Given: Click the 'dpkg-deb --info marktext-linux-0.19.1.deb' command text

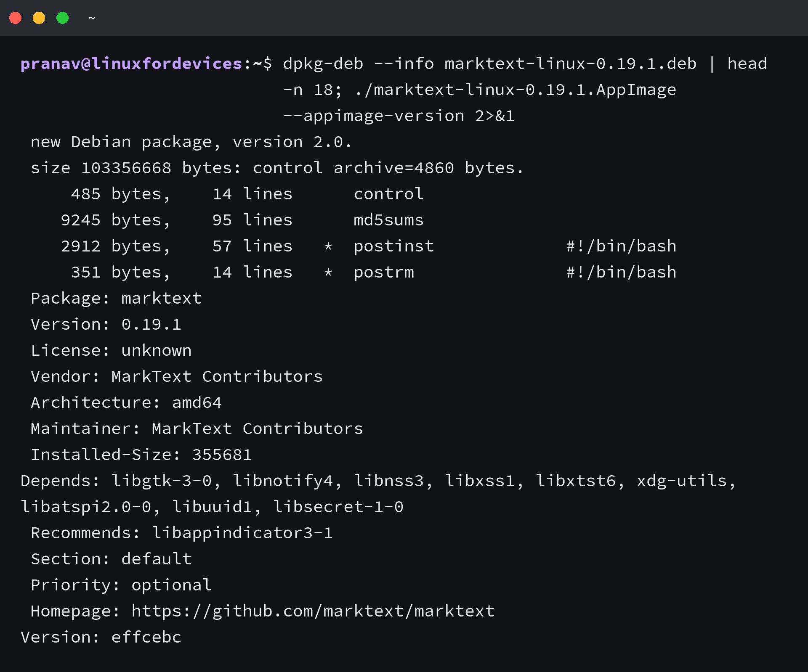Looking at the screenshot, I should (x=490, y=63).
